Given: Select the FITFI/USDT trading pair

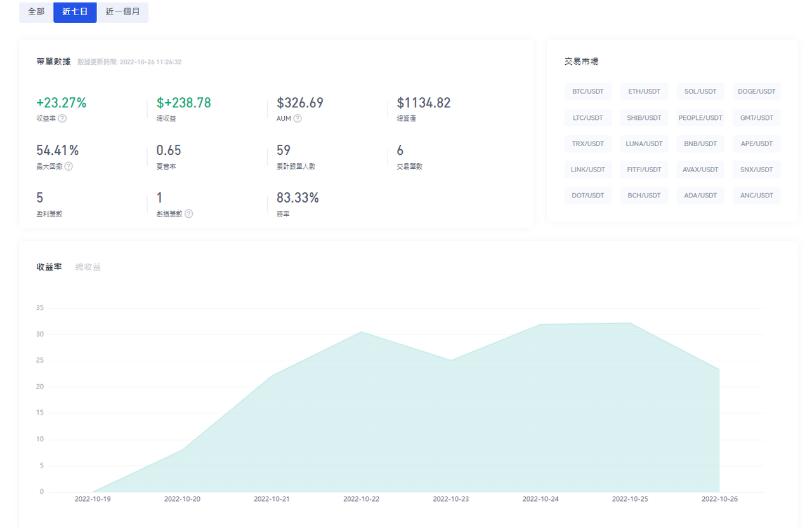Looking at the screenshot, I should click(644, 170).
